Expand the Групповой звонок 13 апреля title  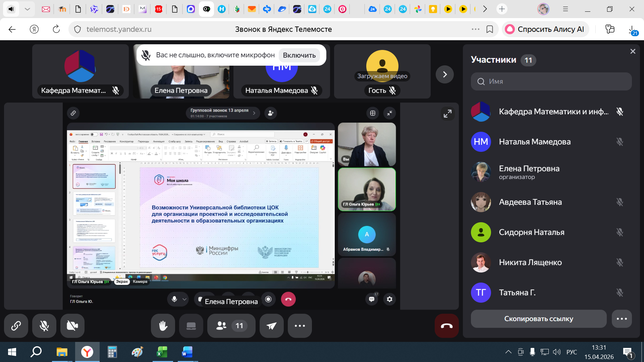point(223,113)
